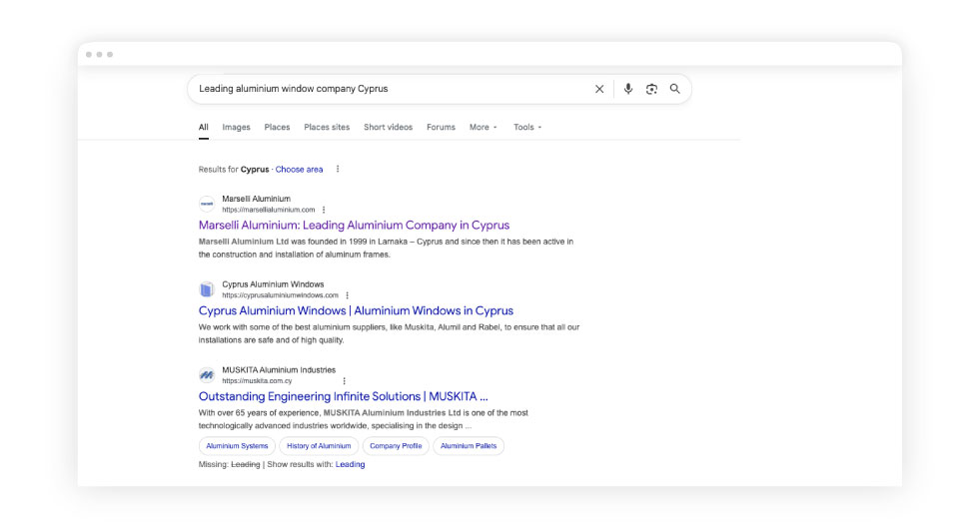Expand the More dropdown in search tabs

tap(483, 128)
